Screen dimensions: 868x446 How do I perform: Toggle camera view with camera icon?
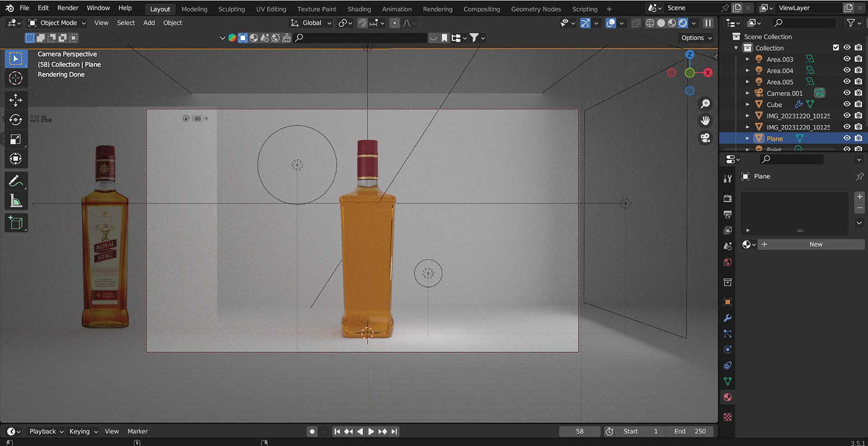(x=705, y=138)
